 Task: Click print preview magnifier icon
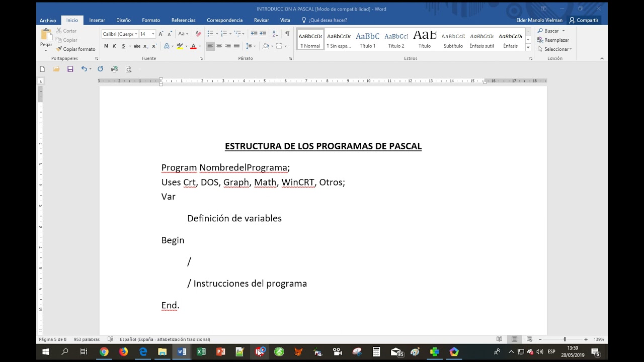point(128,69)
